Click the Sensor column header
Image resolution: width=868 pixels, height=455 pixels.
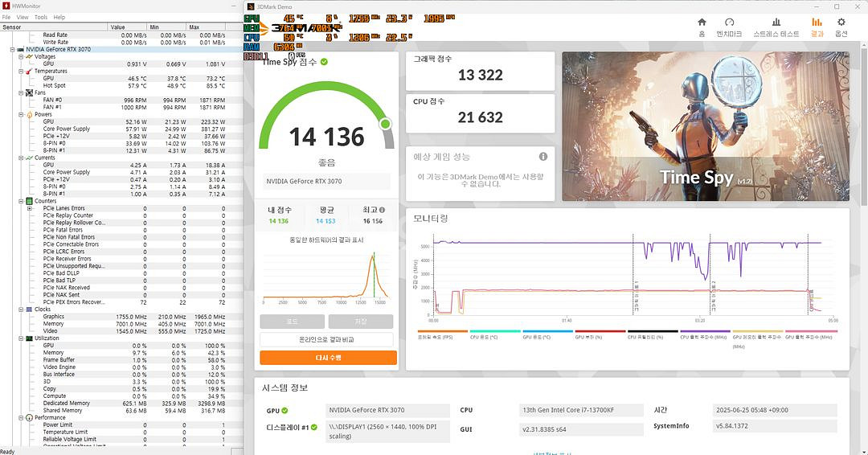tap(54, 27)
